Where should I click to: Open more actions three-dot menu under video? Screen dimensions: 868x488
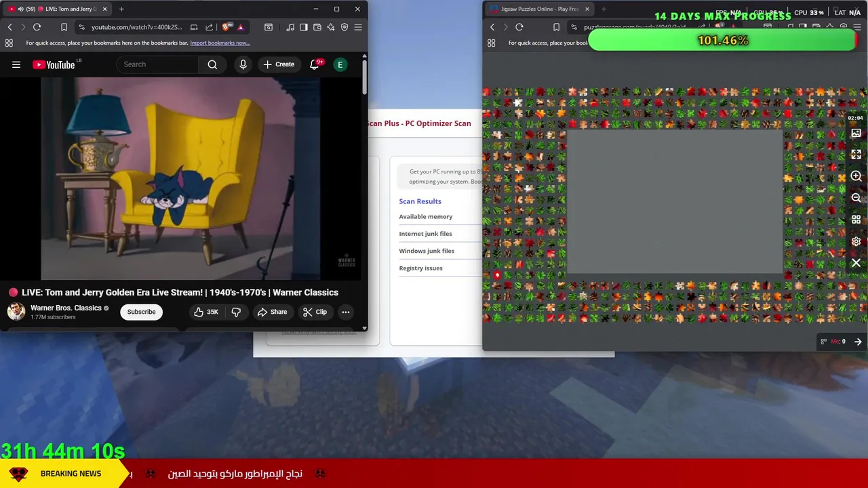click(x=346, y=312)
